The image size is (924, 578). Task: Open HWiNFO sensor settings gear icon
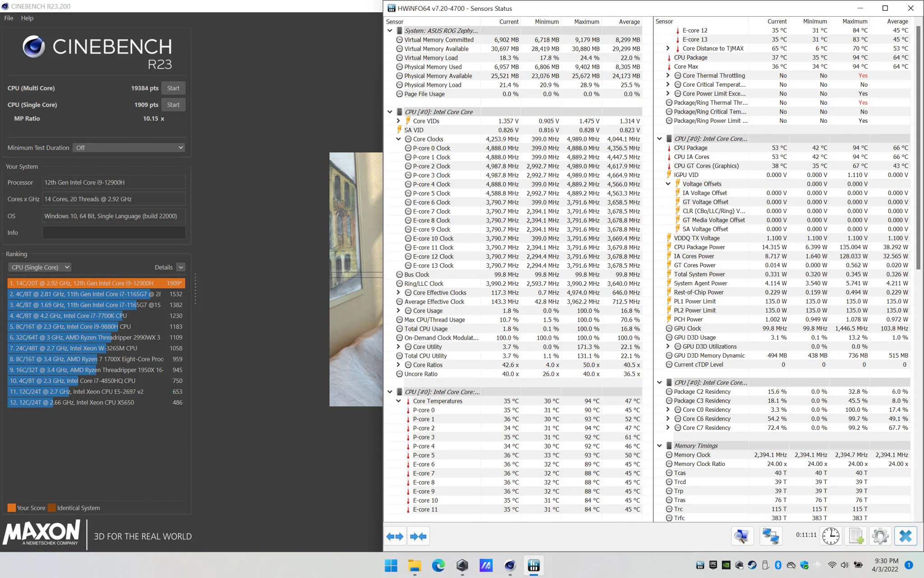coord(880,536)
